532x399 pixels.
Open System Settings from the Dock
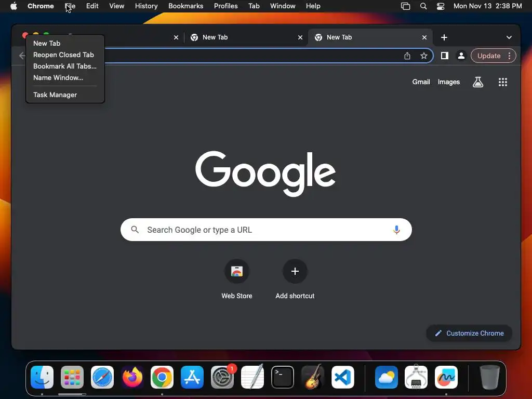222,377
